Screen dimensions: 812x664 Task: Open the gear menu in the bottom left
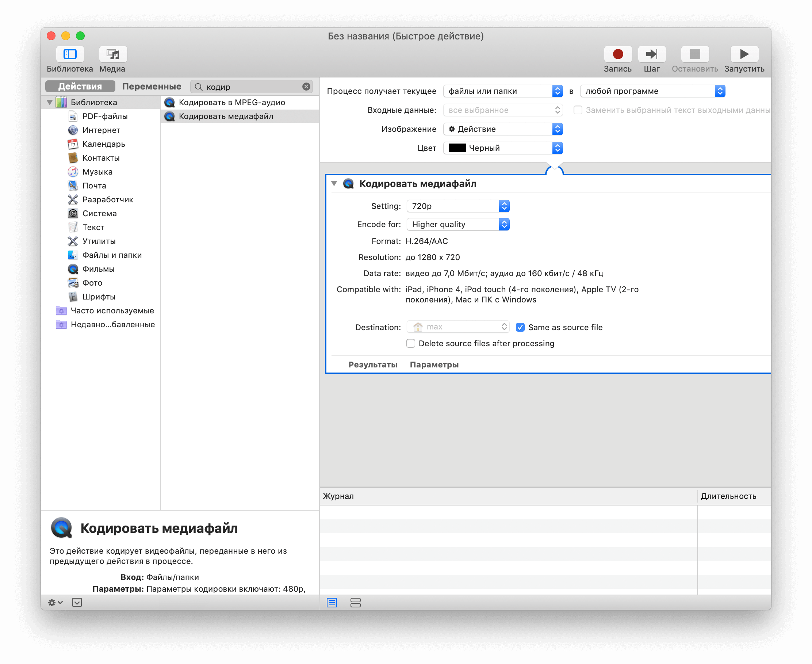click(x=55, y=603)
